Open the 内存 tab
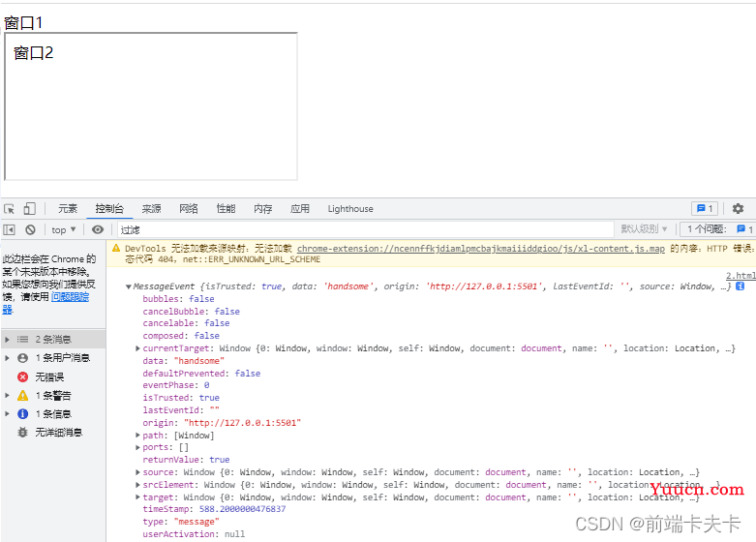756x542 pixels. 262,208
